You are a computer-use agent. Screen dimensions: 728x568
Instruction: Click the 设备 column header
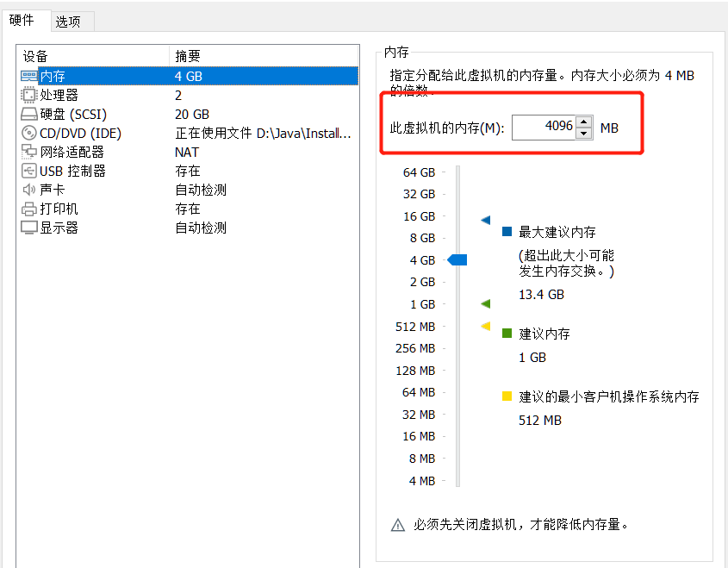coord(93,56)
